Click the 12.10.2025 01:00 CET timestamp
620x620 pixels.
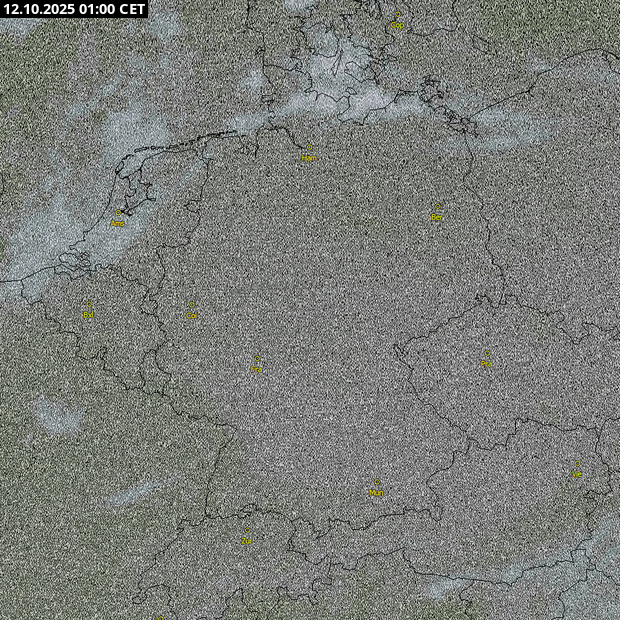[x=74, y=9]
